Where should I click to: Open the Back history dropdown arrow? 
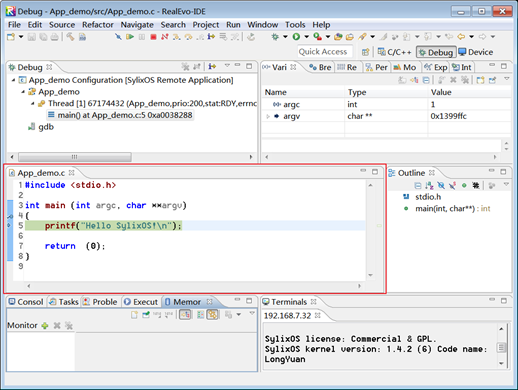pyautogui.click(x=471, y=37)
